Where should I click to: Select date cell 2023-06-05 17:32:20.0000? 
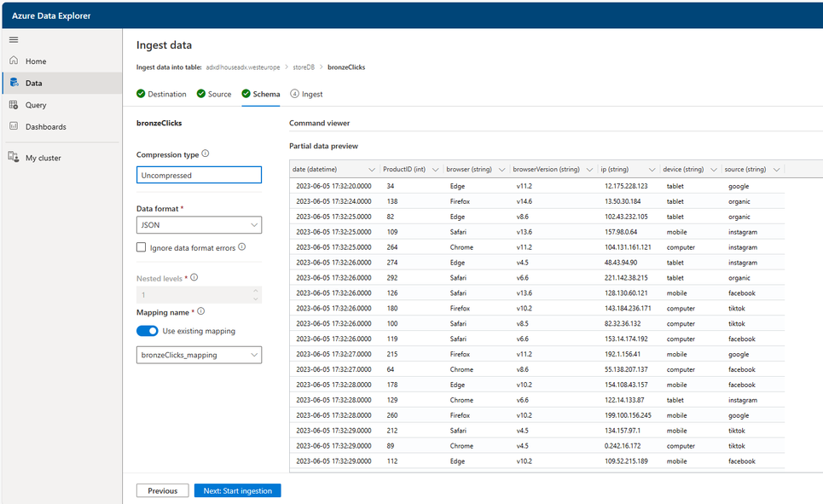tap(333, 186)
